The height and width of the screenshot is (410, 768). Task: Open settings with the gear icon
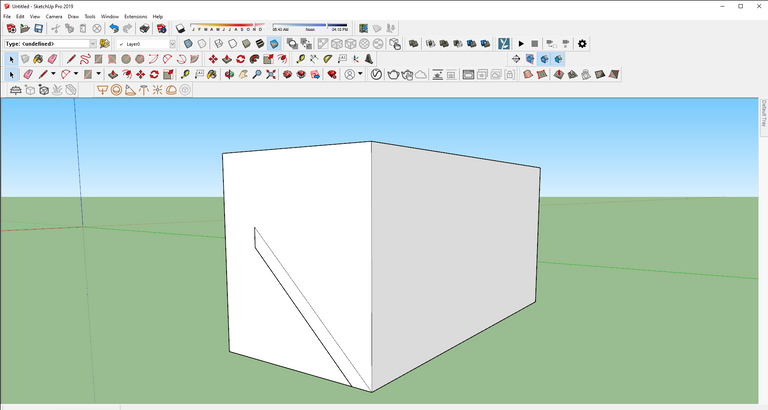tap(583, 44)
